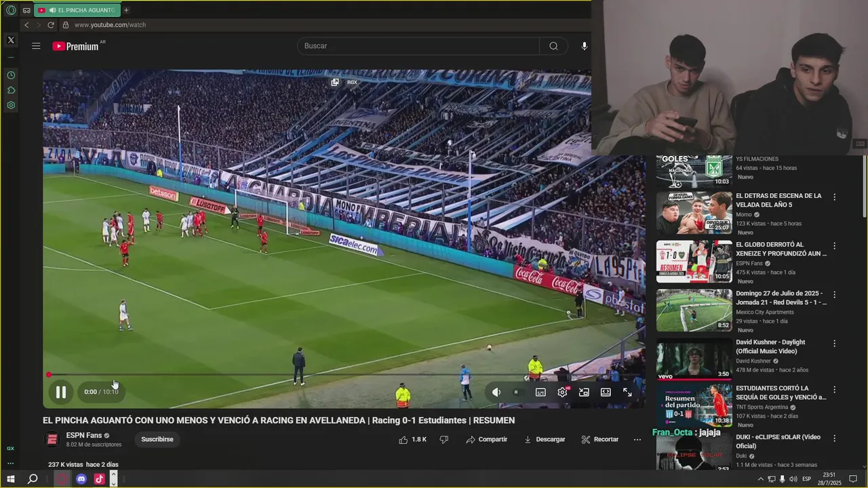Open the taskbar notification center
The image size is (868, 488).
[853, 479]
